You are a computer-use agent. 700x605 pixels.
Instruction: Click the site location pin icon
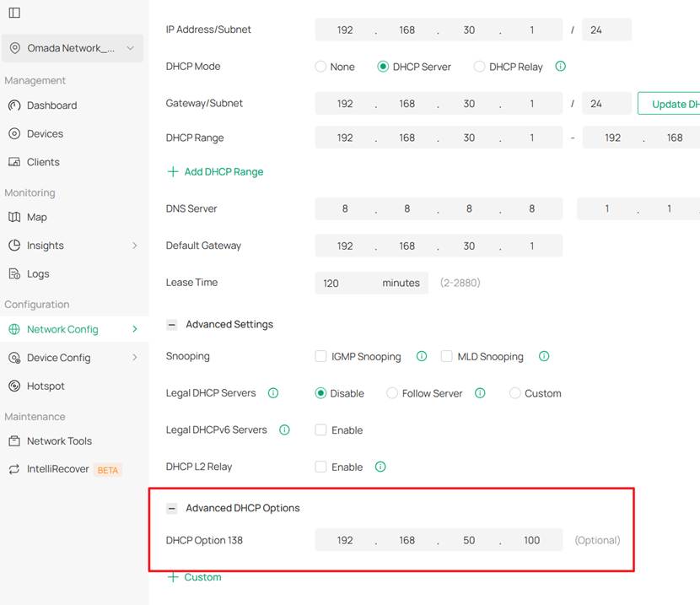click(x=14, y=48)
